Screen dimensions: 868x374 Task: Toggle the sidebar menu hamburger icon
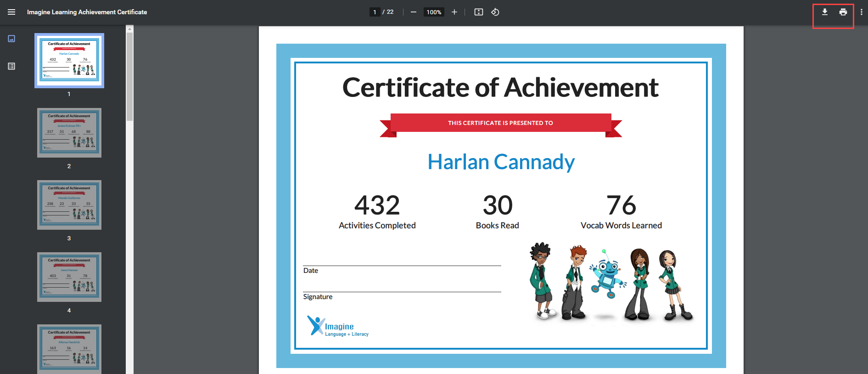click(x=11, y=12)
